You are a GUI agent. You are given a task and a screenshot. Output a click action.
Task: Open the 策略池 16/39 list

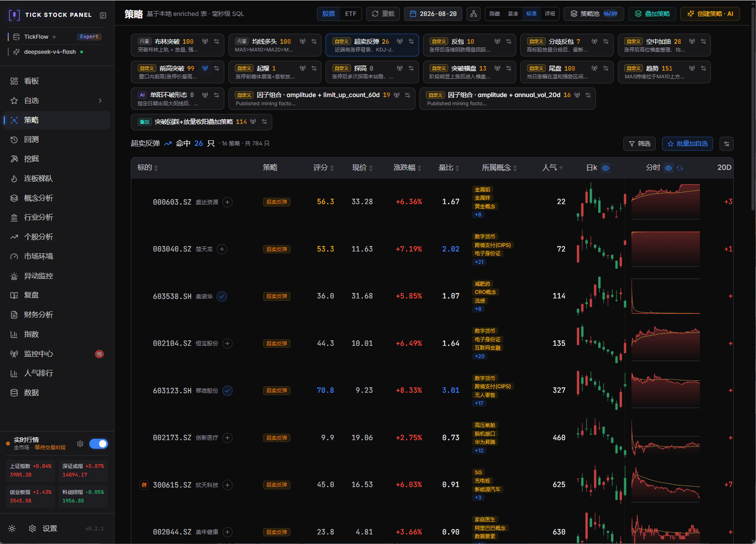(x=594, y=14)
